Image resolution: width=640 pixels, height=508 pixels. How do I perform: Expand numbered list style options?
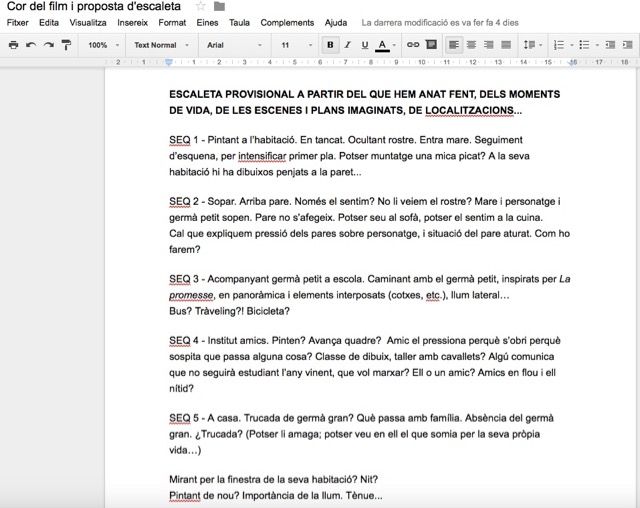point(572,45)
